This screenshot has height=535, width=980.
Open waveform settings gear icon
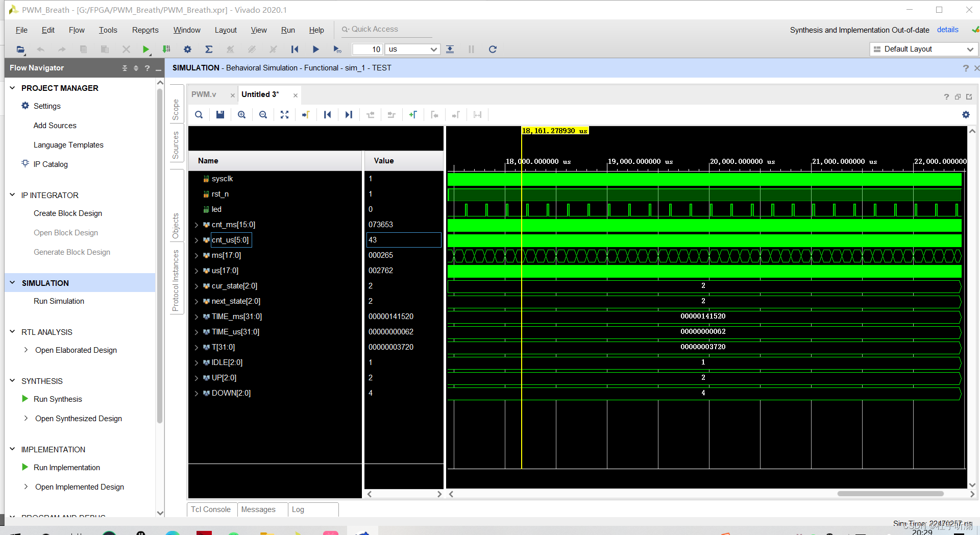(966, 115)
